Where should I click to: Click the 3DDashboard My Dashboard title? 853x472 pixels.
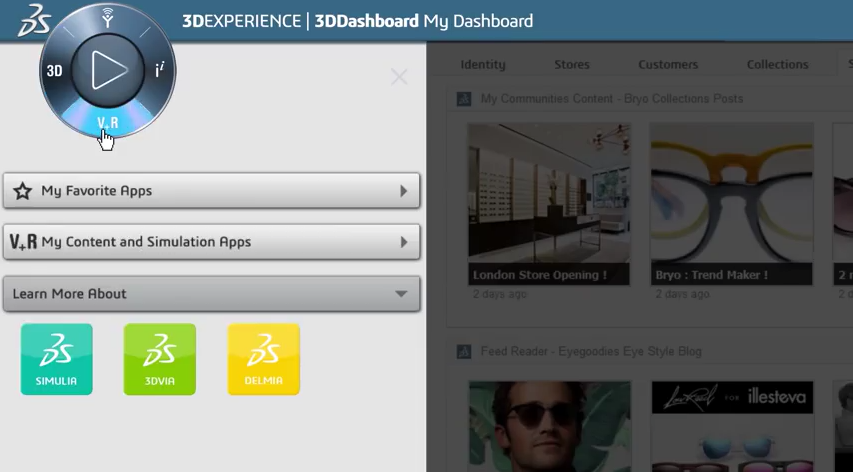coord(424,21)
